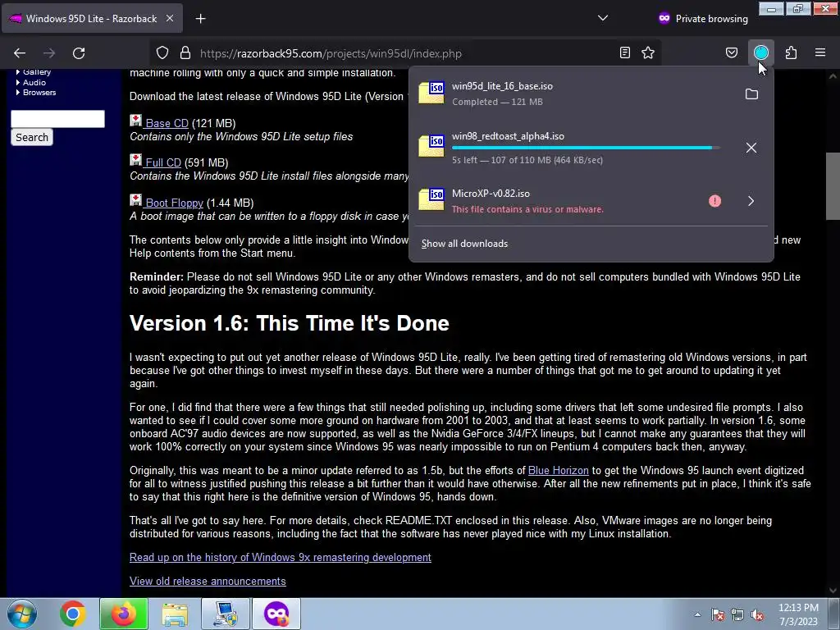This screenshot has width=840, height=630.
Task: Click the disk icon beside Base CD
Action: tap(135, 121)
